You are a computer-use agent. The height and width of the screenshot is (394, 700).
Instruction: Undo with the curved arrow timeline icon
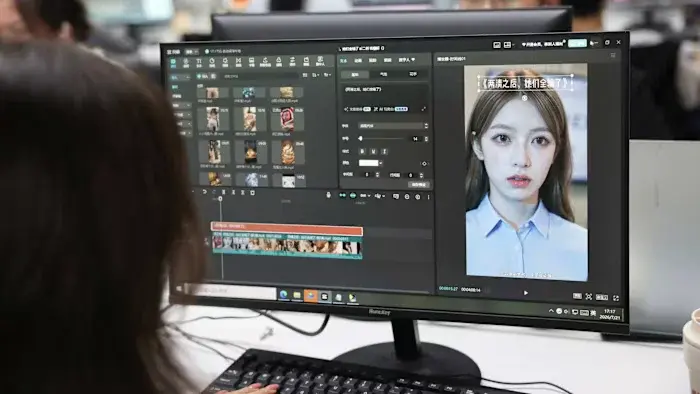(204, 192)
